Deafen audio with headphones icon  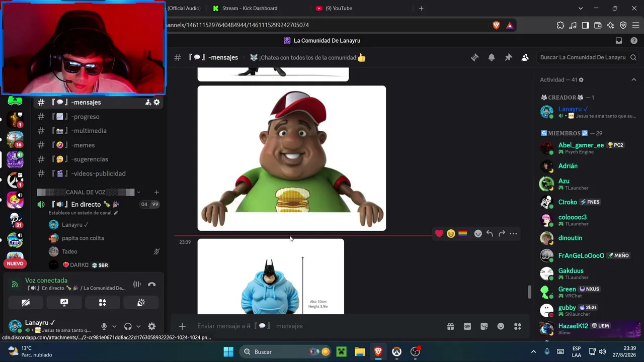[x=128, y=326]
